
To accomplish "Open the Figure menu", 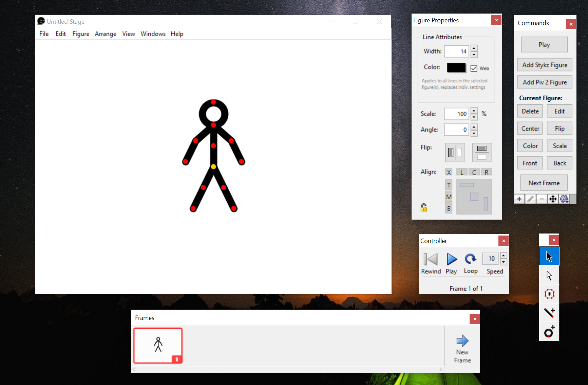I will 81,34.
